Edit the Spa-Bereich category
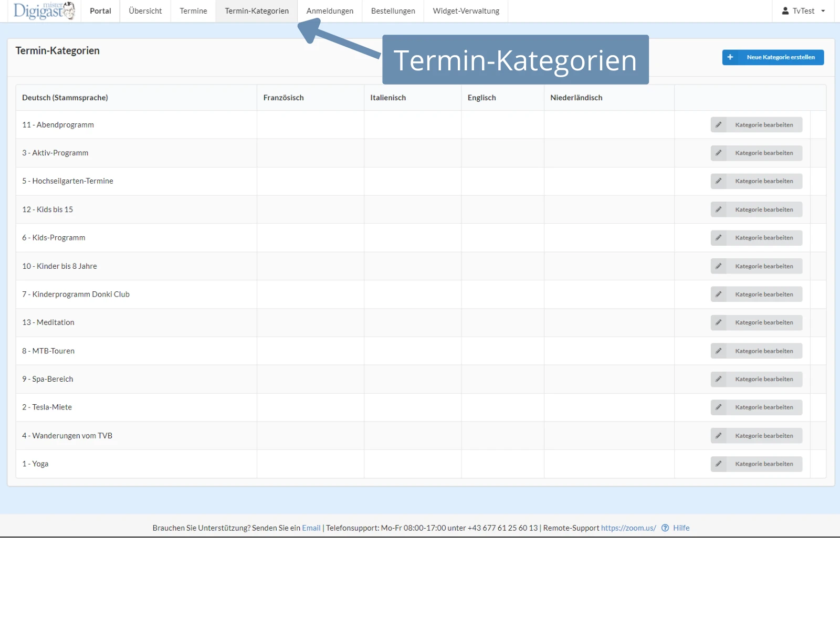The height and width of the screenshot is (630, 840). [756, 379]
